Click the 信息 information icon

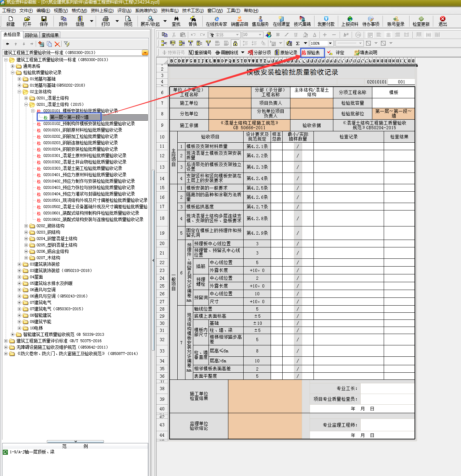tap(80, 21)
